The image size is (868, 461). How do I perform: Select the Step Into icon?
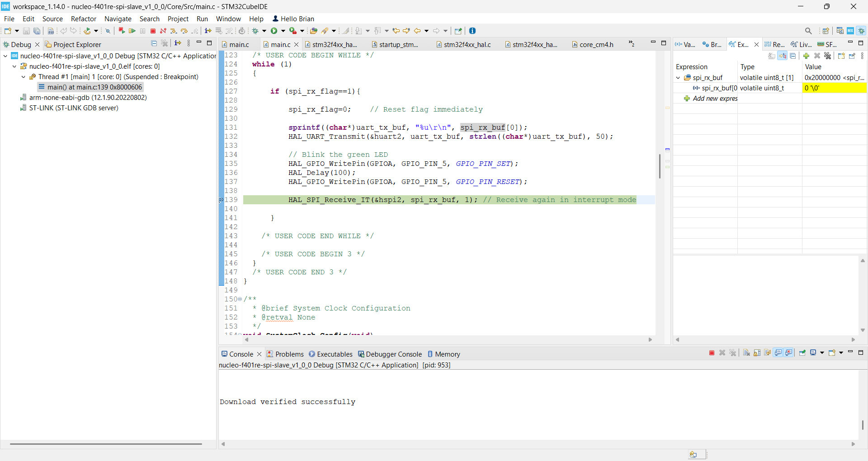click(174, 31)
